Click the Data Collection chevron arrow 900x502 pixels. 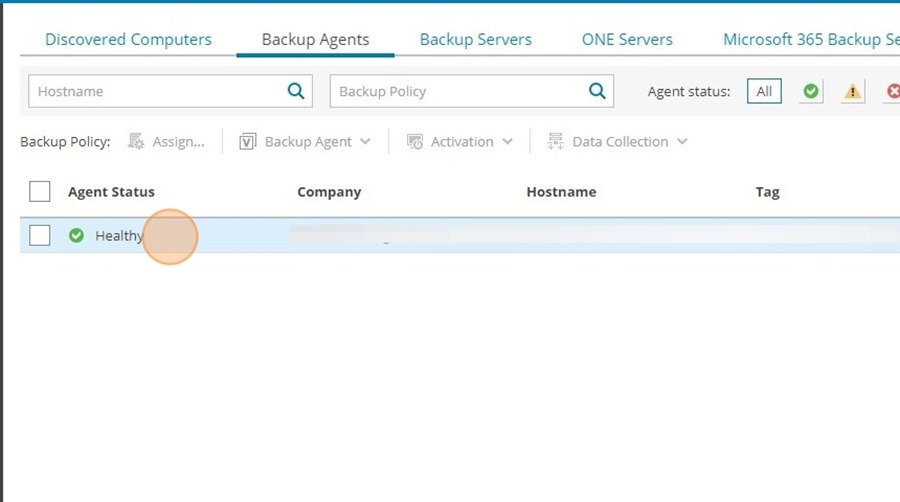pyautogui.click(x=682, y=142)
